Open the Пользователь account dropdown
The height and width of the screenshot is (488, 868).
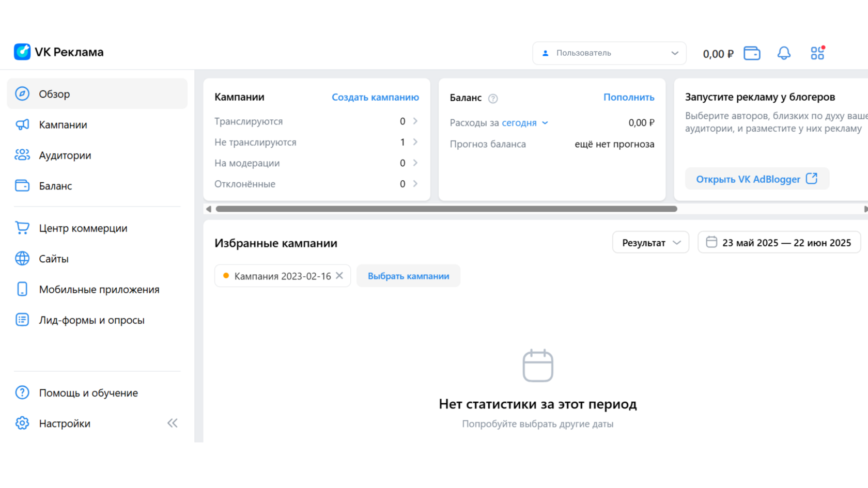(609, 53)
